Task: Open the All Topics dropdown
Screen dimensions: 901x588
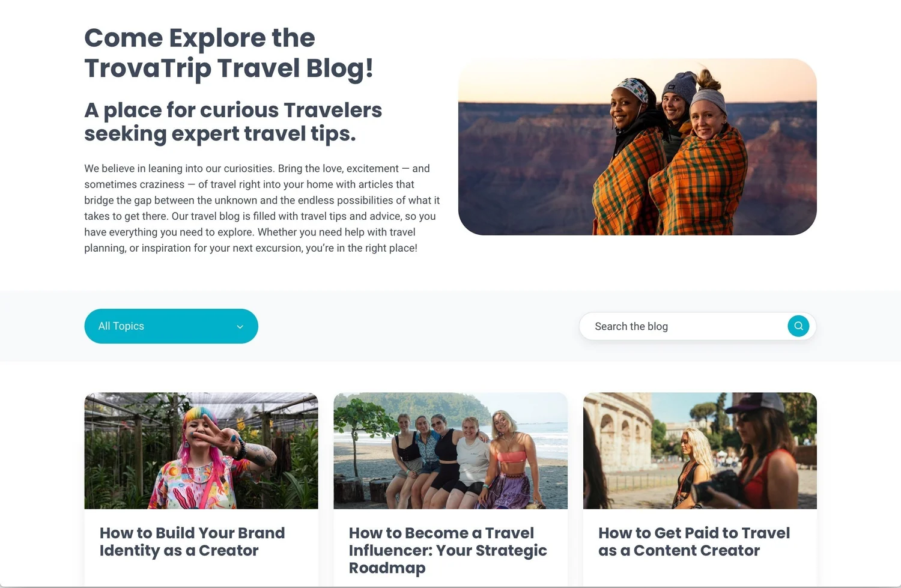Action: coord(171,326)
